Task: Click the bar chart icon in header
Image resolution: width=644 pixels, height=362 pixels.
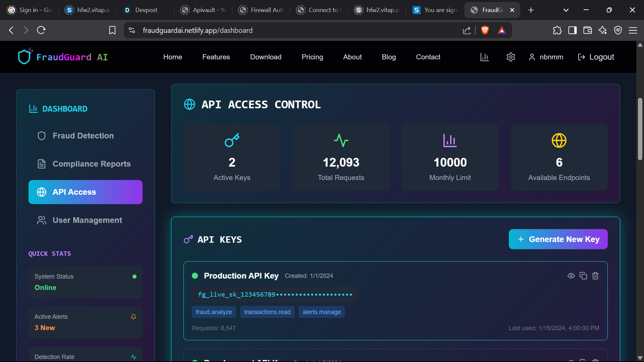Action: 484,57
